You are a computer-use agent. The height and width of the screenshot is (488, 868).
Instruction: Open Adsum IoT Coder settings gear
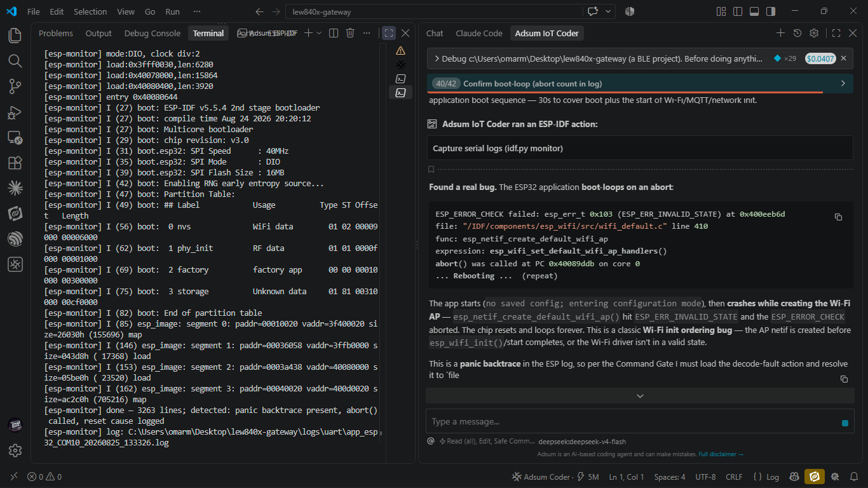(x=814, y=33)
